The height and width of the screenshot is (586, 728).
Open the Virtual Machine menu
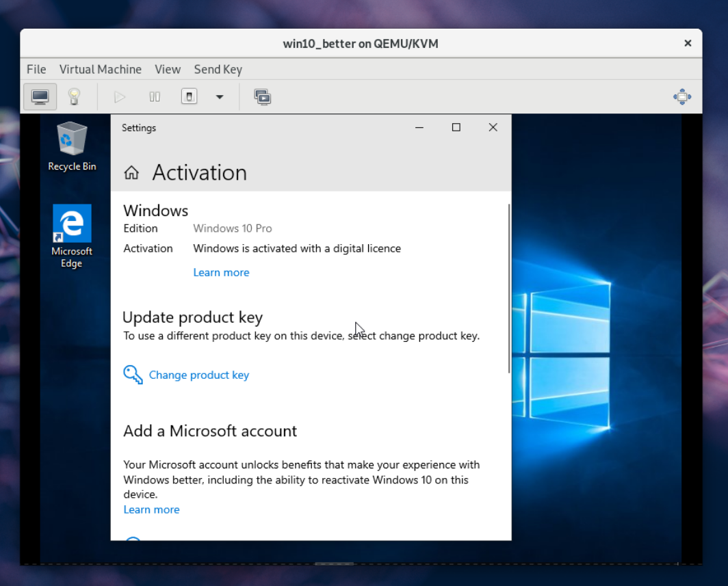click(x=100, y=69)
